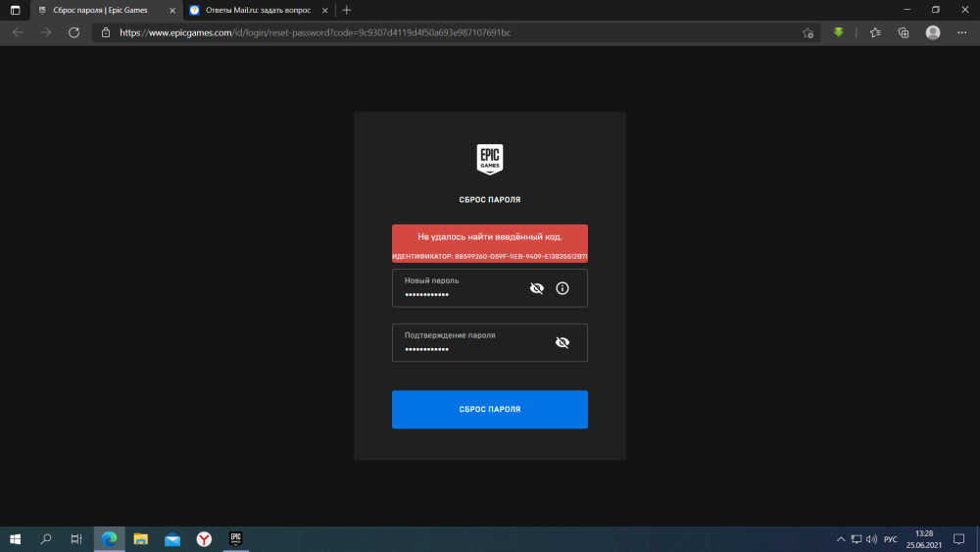Screen dimensions: 980x552
Task: Launch Yandex Browser from the taskbar
Action: 204,539
